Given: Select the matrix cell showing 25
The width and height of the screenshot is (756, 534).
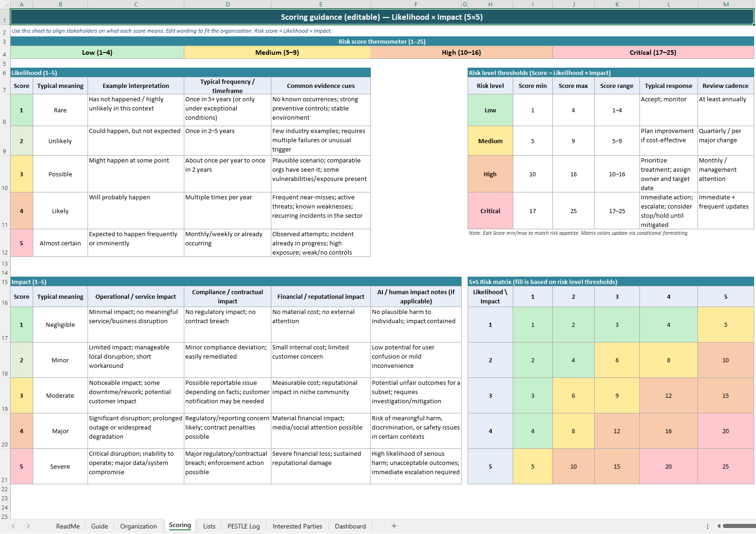Looking at the screenshot, I should (725, 466).
